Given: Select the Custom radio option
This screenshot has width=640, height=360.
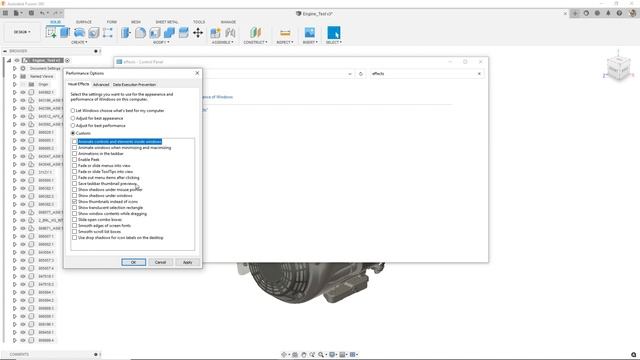Looking at the screenshot, I should pyautogui.click(x=73, y=133).
